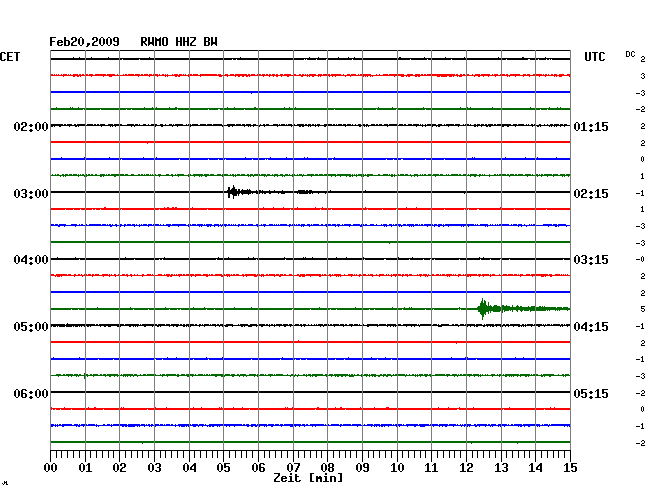Click the DC column header
Viewport: 650px width, 494px height.
coord(630,54)
